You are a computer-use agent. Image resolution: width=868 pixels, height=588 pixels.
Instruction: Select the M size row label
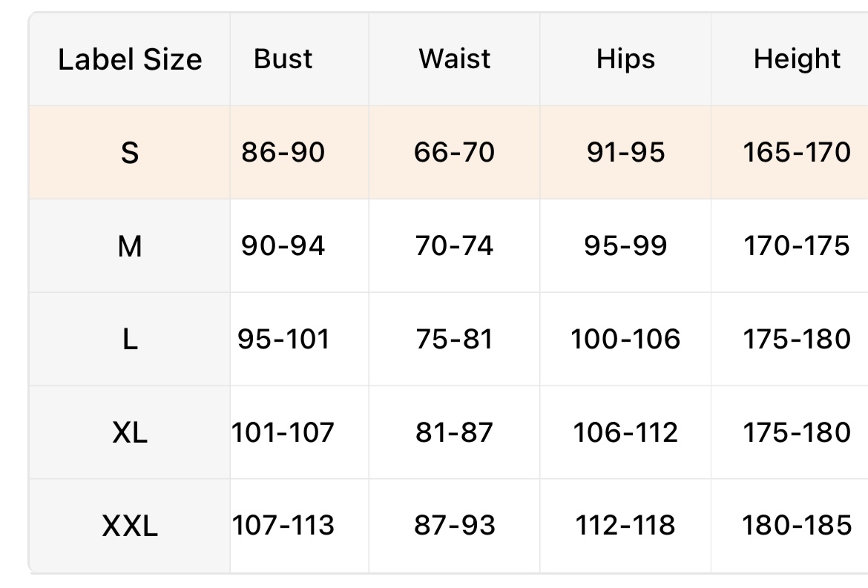coord(130,246)
